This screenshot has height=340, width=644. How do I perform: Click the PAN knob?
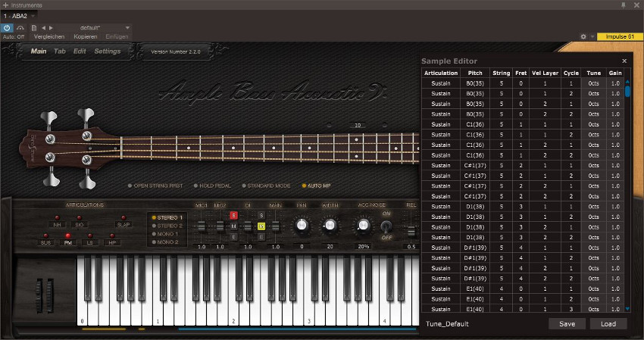(302, 226)
